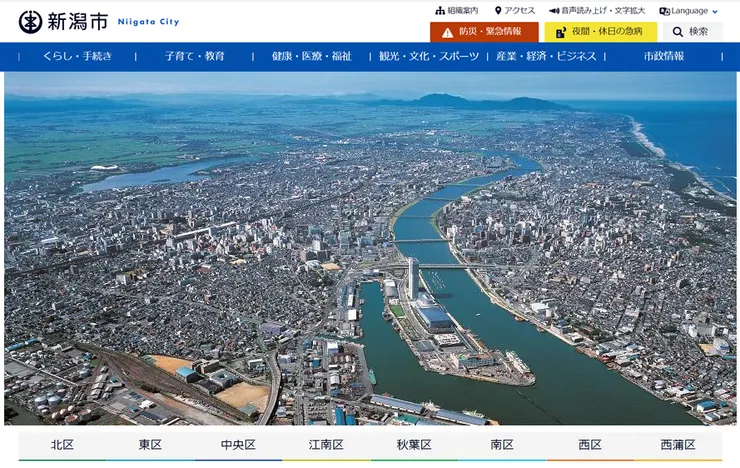Click the Niigata City emblem logo
Viewport: 740px width, 468px height.
(30, 22)
